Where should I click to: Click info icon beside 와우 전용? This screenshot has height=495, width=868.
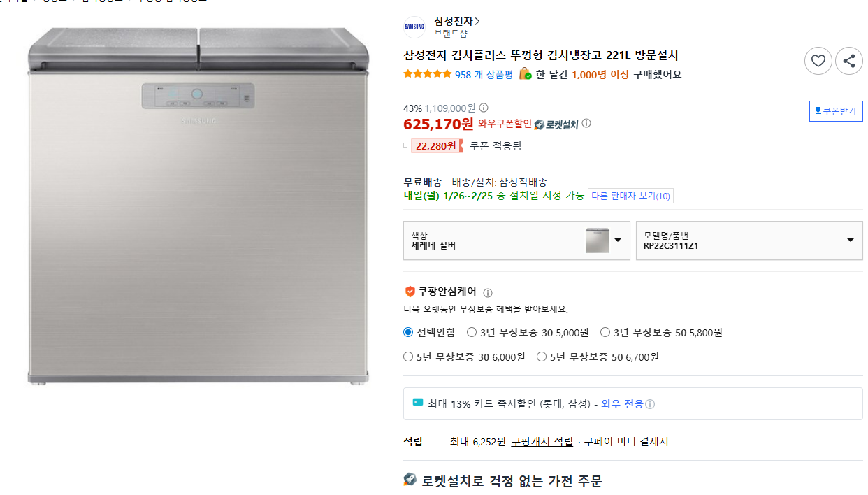click(650, 404)
